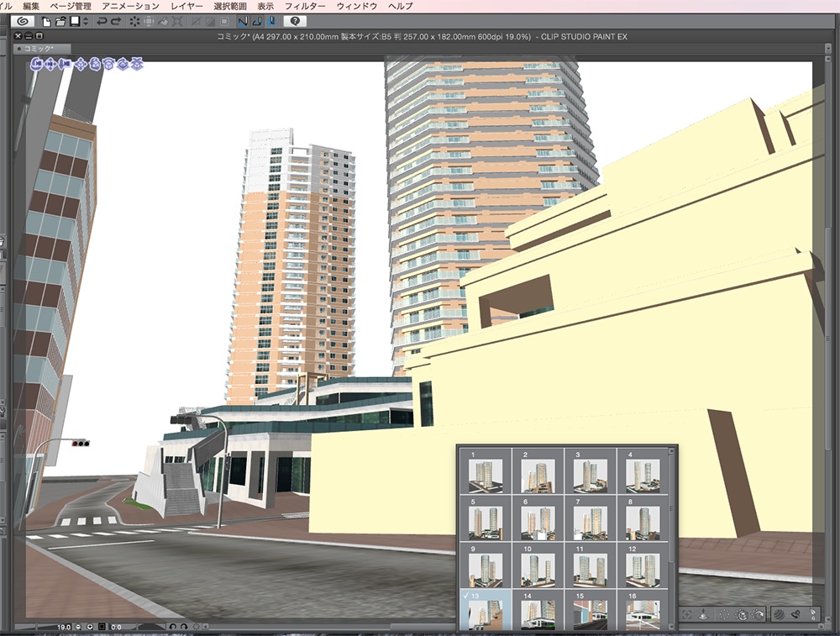The image size is (840, 636).
Task: Open CLIP STUDIO PAINT support question icon
Action: point(295,22)
